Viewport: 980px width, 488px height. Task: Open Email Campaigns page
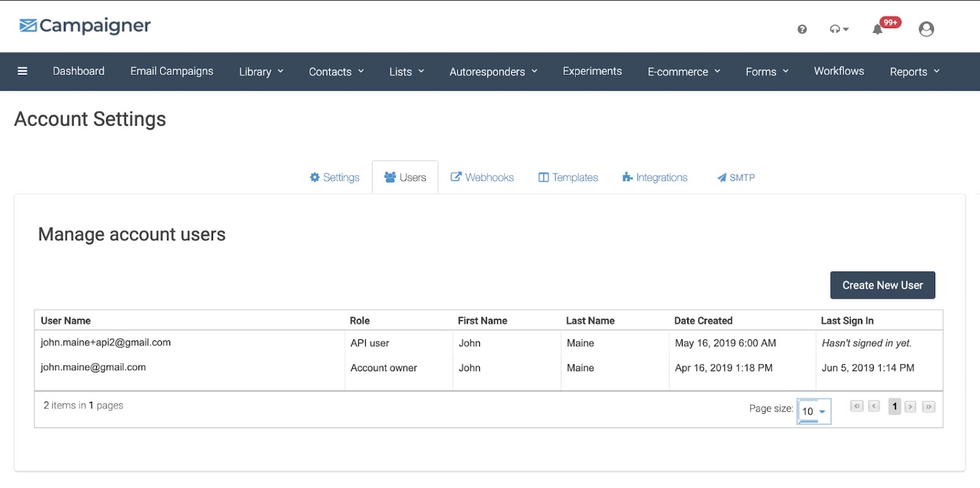tap(171, 71)
